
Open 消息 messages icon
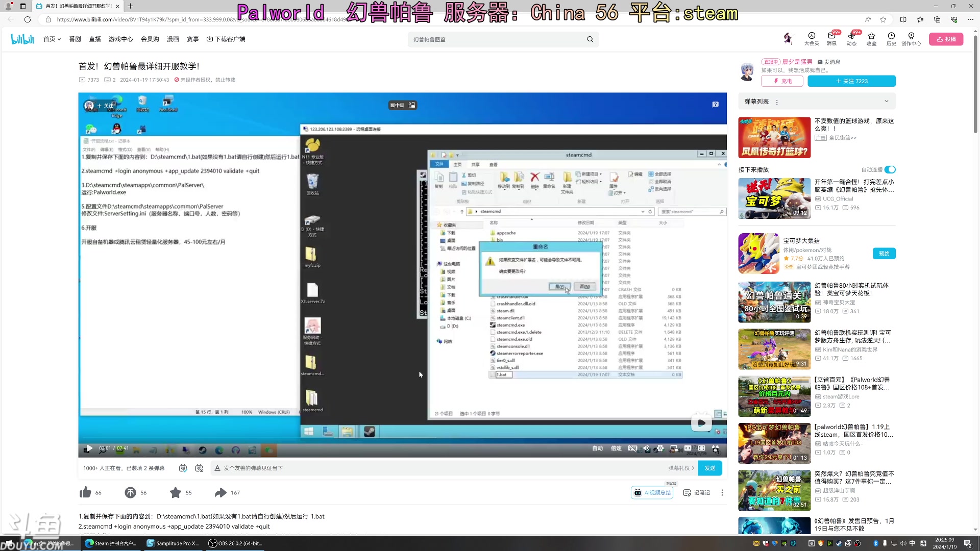pyautogui.click(x=831, y=39)
